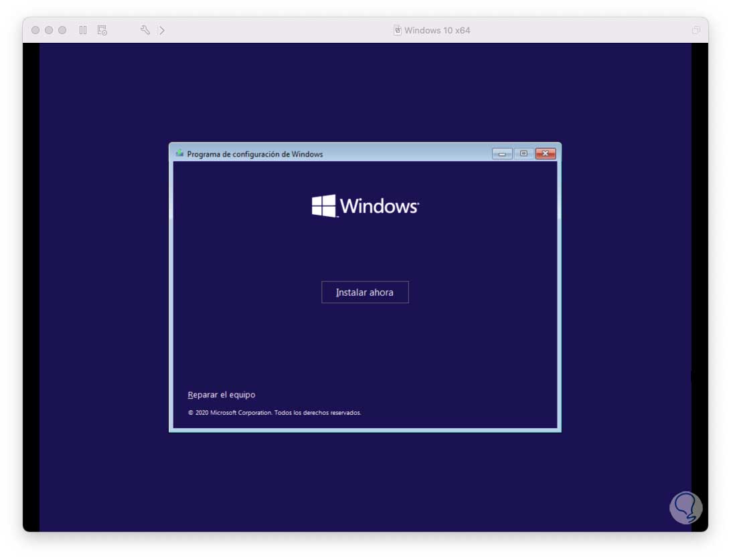Click the macOS minimize button of the VM window
731x560 pixels.
click(49, 30)
